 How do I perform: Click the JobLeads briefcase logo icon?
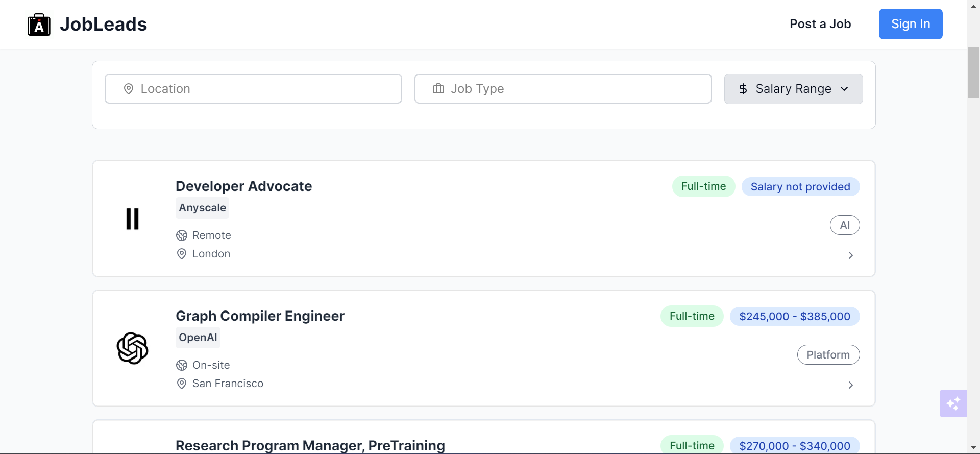(39, 25)
